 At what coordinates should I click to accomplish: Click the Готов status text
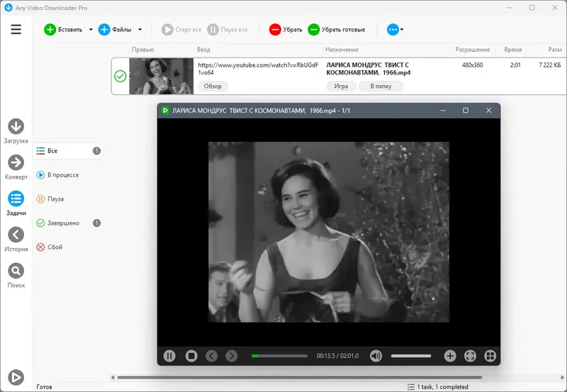coord(44,387)
